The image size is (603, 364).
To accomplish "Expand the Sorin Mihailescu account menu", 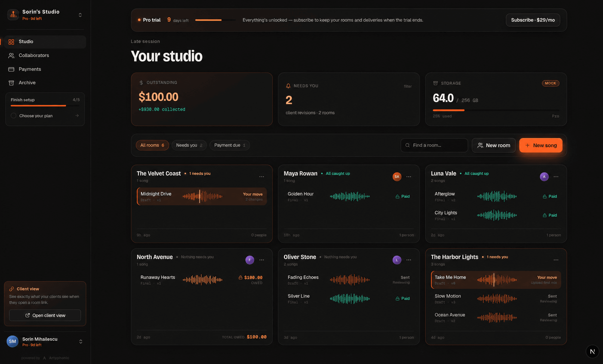I will pyautogui.click(x=80, y=342).
